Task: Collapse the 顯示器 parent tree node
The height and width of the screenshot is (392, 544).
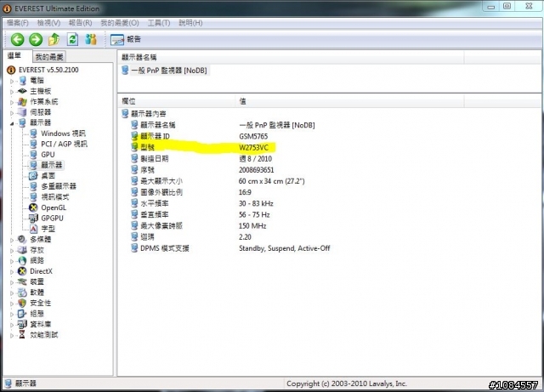Action: coord(12,123)
